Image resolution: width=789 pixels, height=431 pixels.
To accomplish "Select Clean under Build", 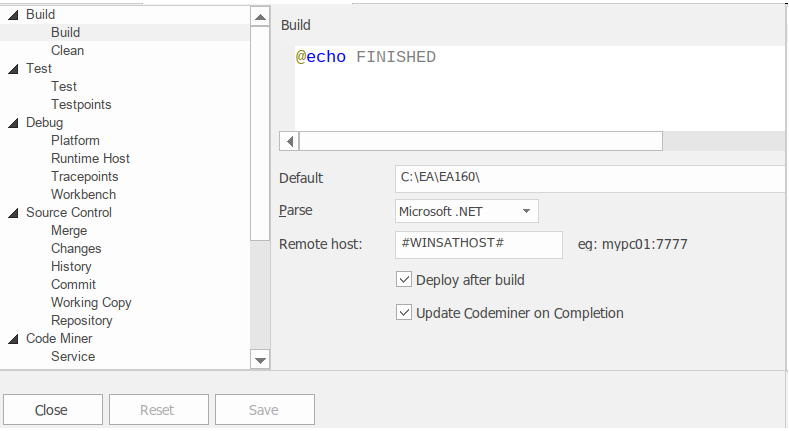I will (67, 51).
